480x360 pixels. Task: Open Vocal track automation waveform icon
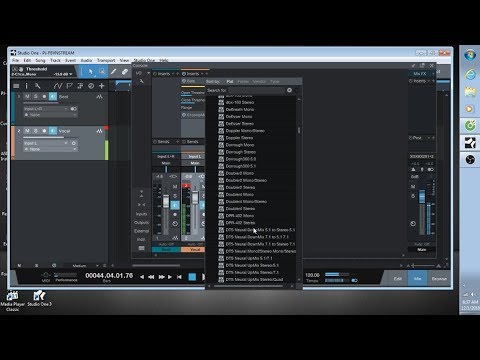tap(99, 131)
